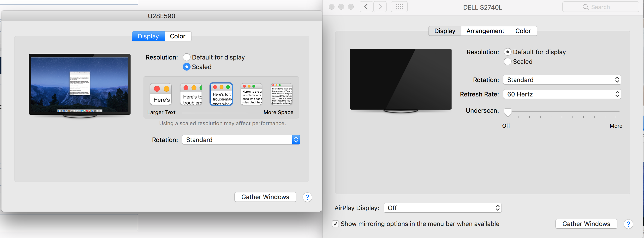The width and height of the screenshot is (644, 238).
Task: Select Scaled resolution in U28E590 window
Action: pyautogui.click(x=186, y=67)
